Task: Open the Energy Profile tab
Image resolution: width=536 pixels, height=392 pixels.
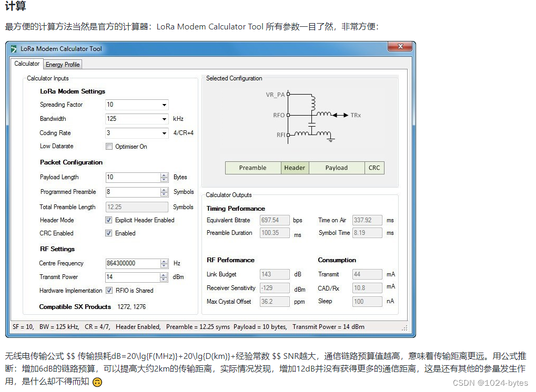Action: pyautogui.click(x=63, y=65)
